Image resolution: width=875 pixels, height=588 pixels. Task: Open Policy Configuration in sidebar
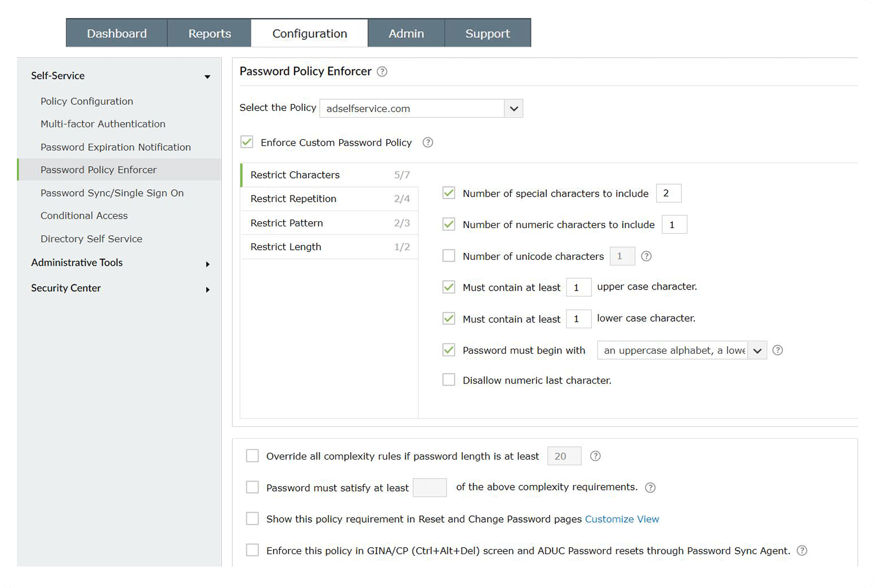87,101
